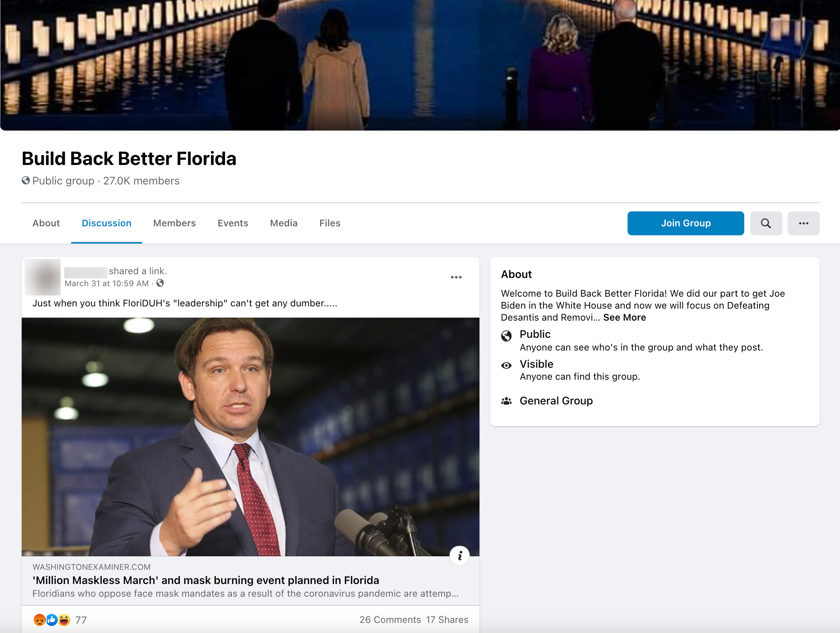
Task: Expand About text with See More
Action: pyautogui.click(x=624, y=318)
